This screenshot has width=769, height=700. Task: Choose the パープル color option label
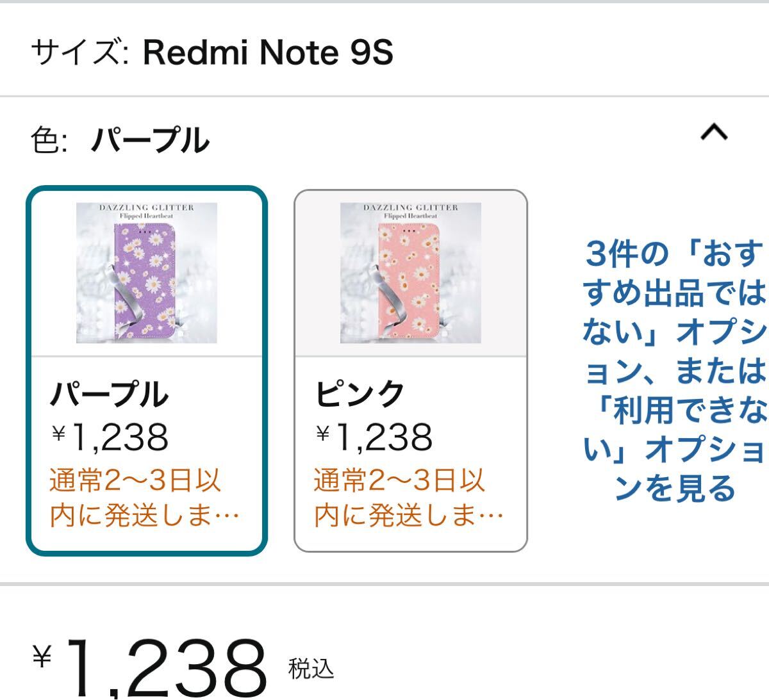click(x=109, y=394)
